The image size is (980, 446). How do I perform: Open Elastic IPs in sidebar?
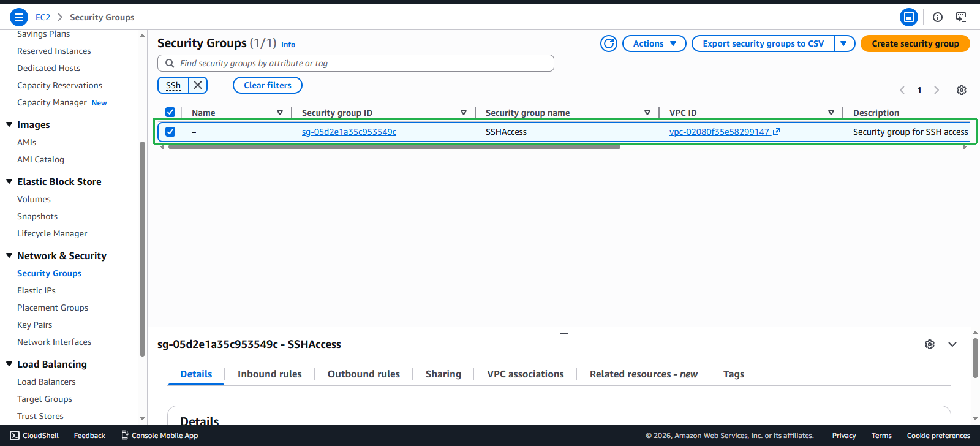pos(36,290)
